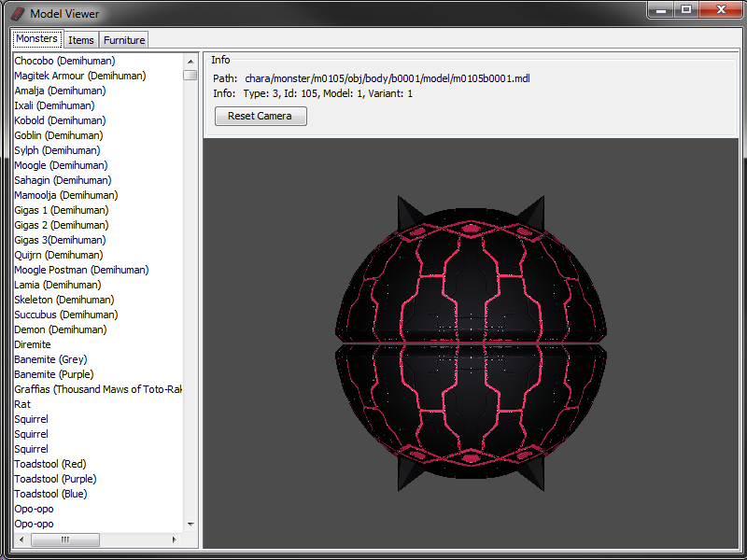Click the 3D sphere model in the viewport
The width and height of the screenshot is (747, 560).
click(471, 343)
